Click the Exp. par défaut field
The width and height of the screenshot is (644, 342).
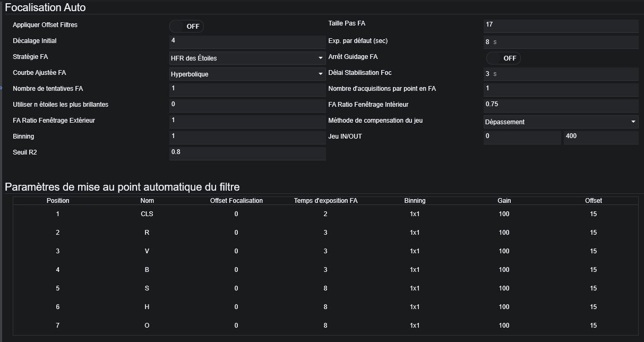coord(561,42)
